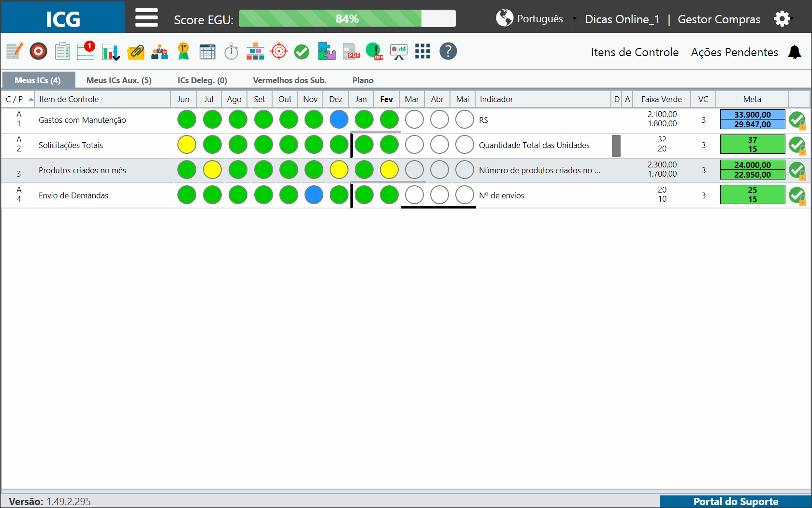Open the settings gear dropdown
This screenshot has height=508, width=812.
click(x=783, y=19)
